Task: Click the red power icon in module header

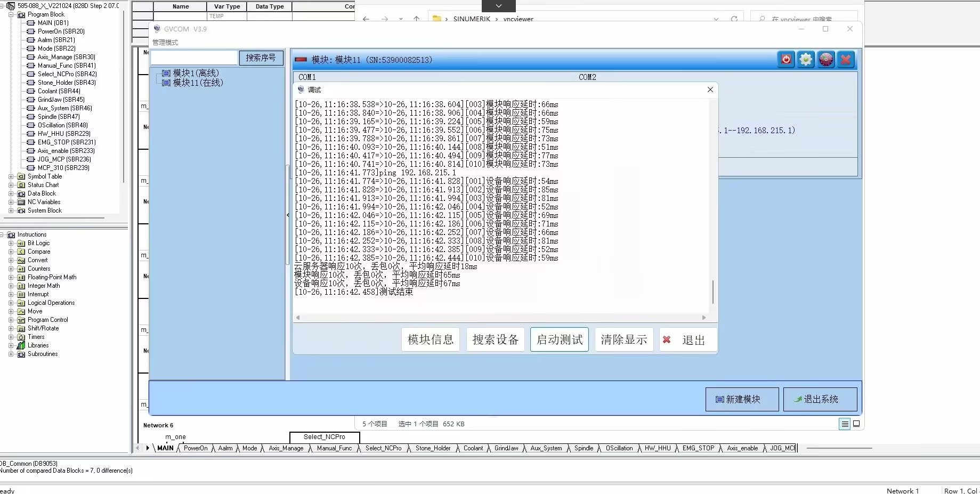Action: tap(786, 60)
